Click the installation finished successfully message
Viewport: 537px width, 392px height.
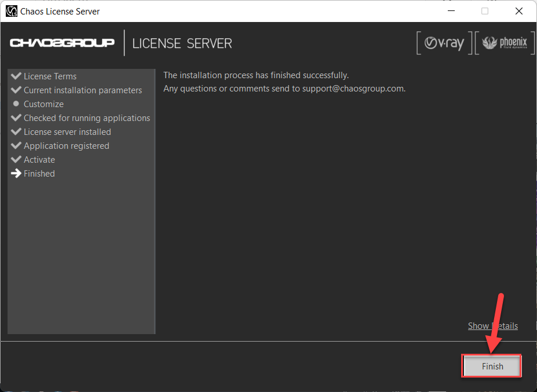[x=255, y=75]
